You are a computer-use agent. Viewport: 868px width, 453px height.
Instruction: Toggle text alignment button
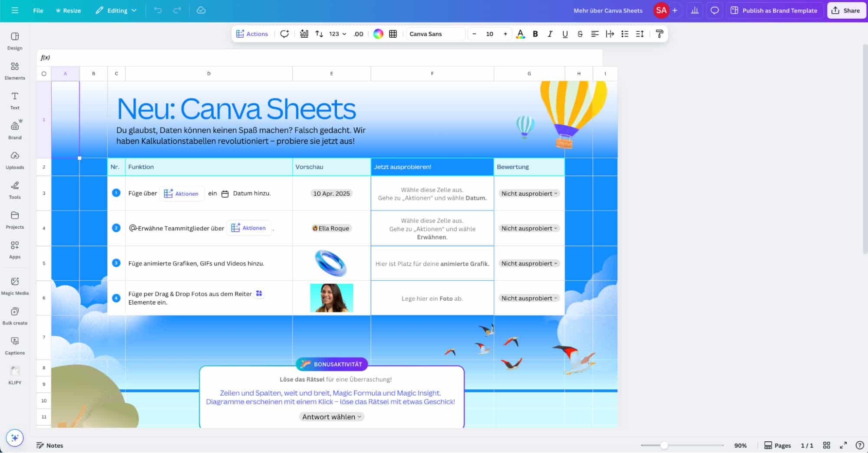coord(595,34)
